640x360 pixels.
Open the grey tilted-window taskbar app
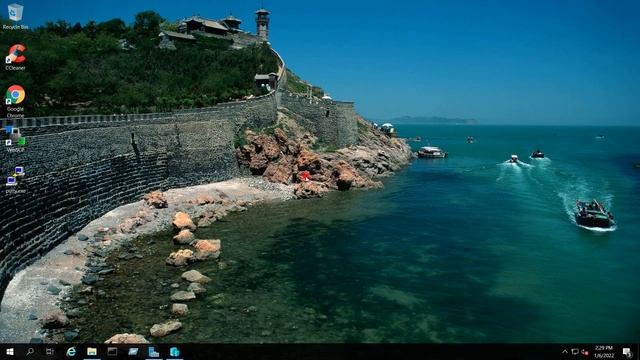[x=133, y=351]
